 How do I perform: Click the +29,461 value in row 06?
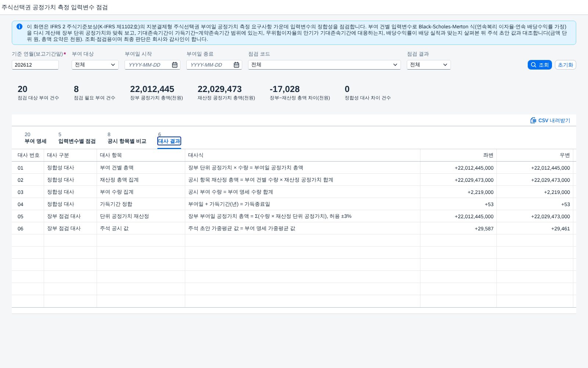560,229
